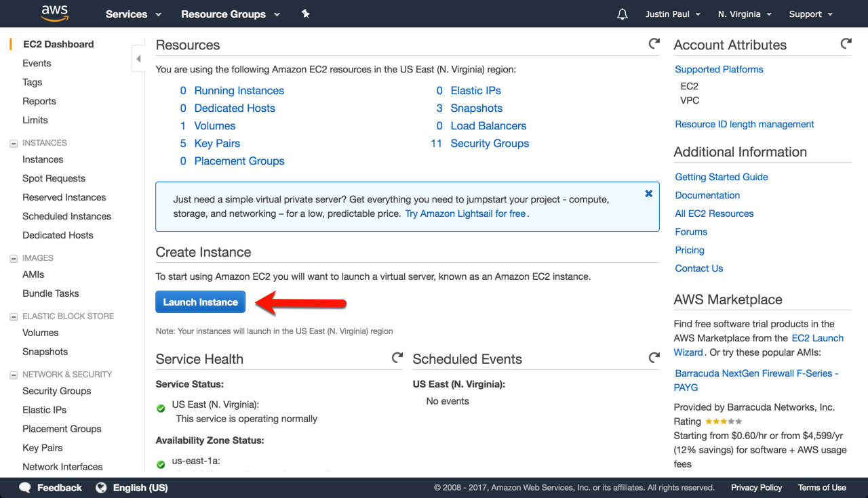
Task: Click the Launch Instance button
Action: click(x=201, y=302)
